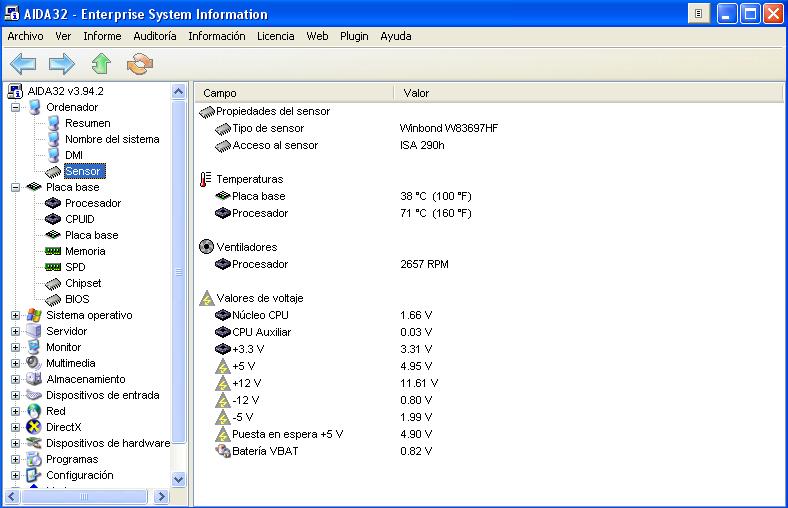788x508 pixels.
Task: Collapse the Ordenador tree node
Action: pyautogui.click(x=16, y=107)
